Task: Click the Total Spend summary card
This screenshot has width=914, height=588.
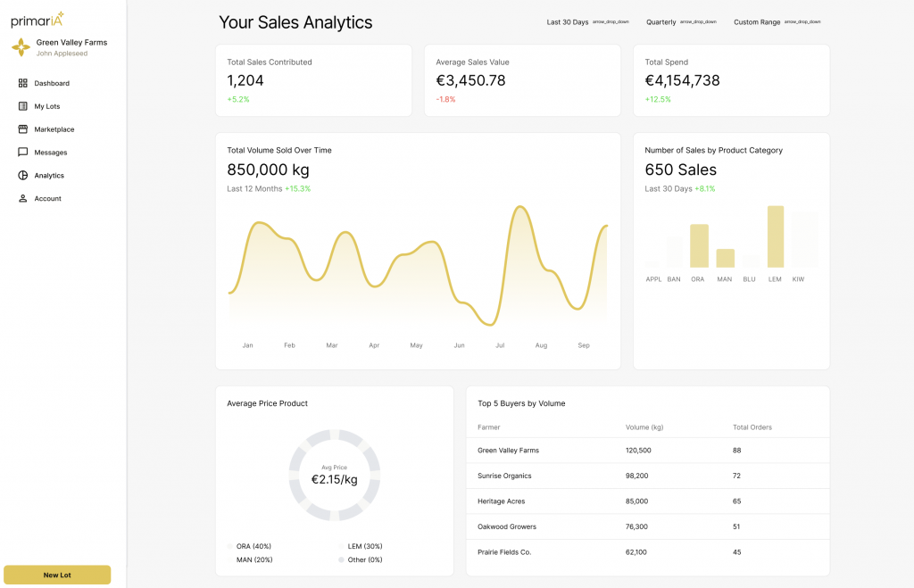Action: point(731,80)
